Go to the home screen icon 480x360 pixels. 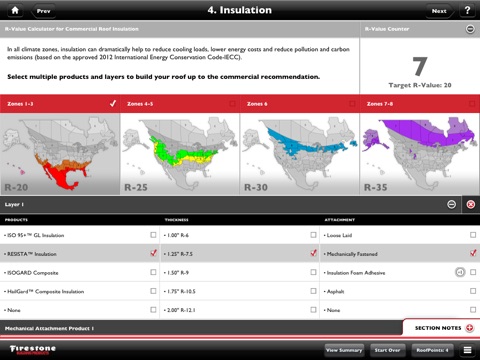(x=15, y=10)
